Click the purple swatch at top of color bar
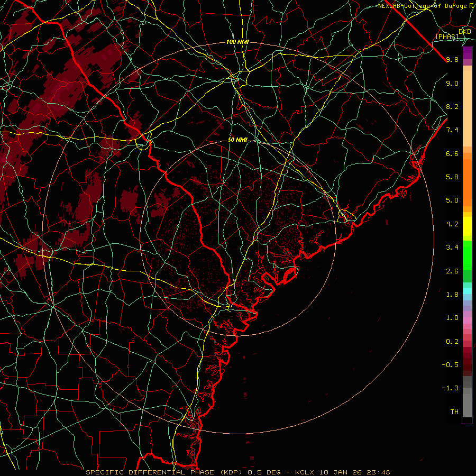476x476 pixels. point(467,53)
